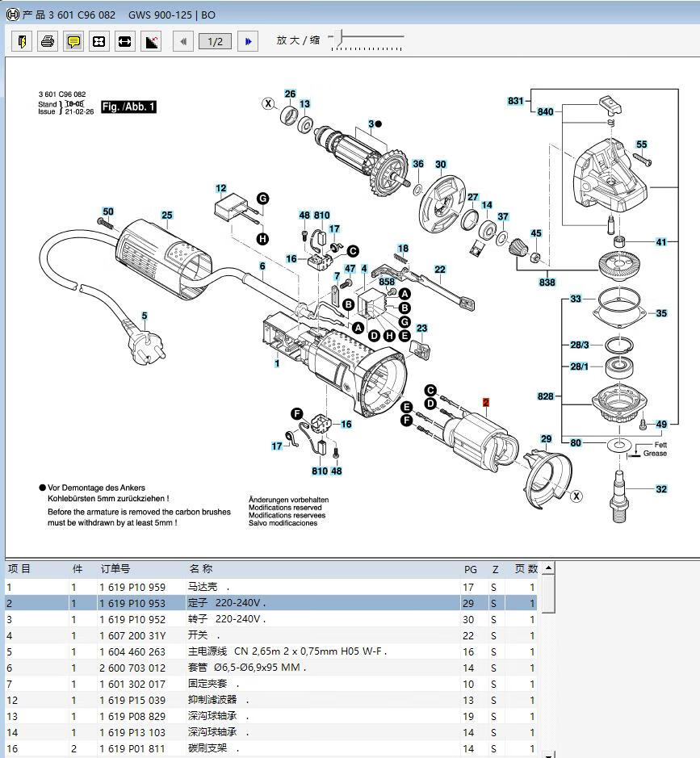Select screw part label 55
Screen dimensions: 700x758
[642, 144]
